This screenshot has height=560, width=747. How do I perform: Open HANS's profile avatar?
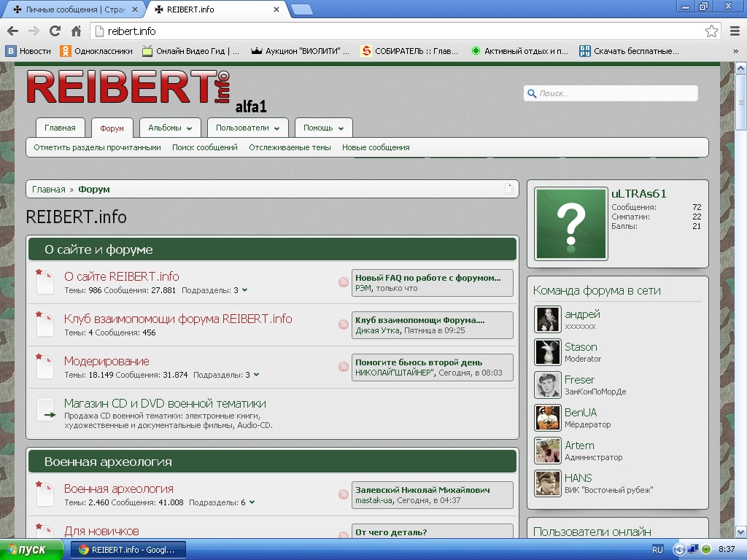pyautogui.click(x=548, y=483)
